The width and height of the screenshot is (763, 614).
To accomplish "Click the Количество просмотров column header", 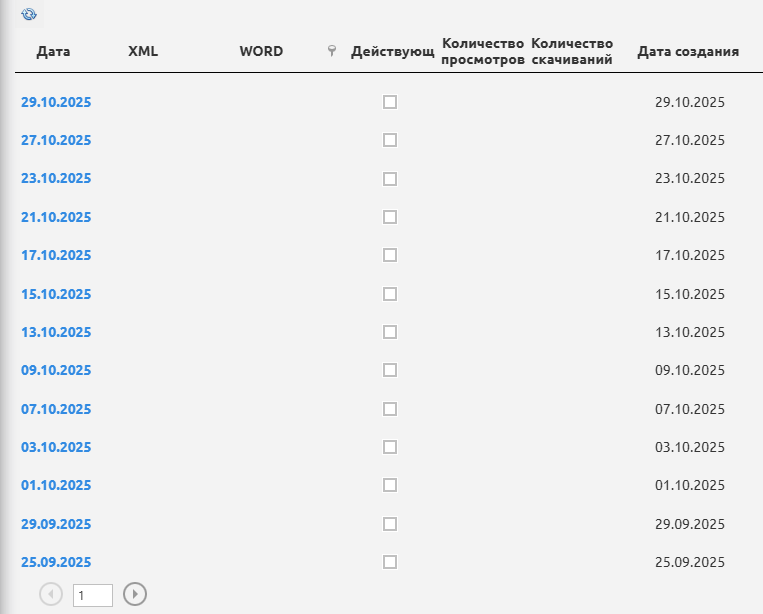I will point(483,51).
